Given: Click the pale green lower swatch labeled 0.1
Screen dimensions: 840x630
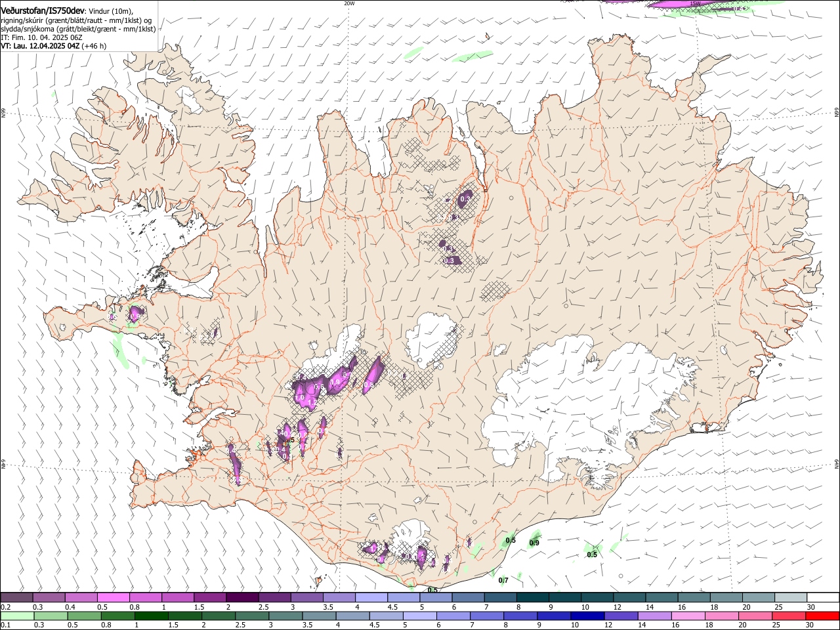Looking at the screenshot, I should coord(17,616).
